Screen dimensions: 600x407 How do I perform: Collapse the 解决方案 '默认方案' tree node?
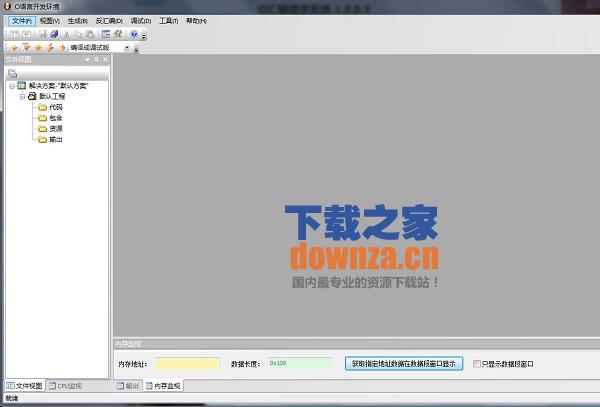(12, 86)
